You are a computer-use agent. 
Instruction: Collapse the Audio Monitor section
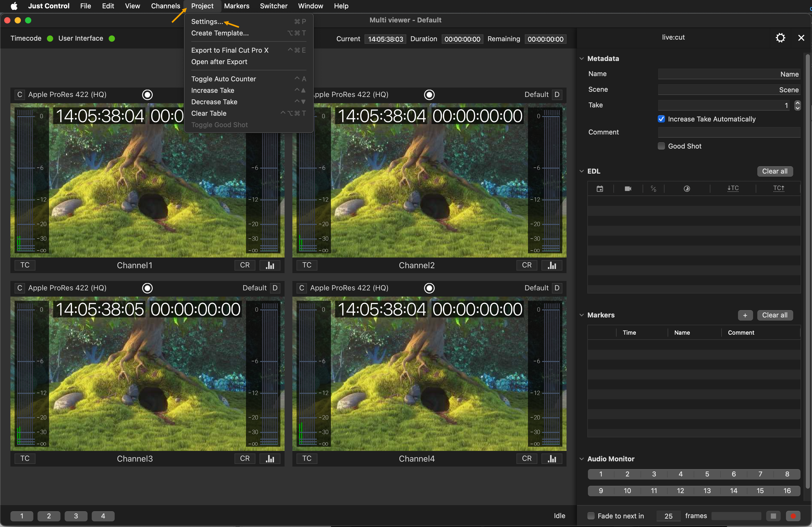(x=582, y=459)
